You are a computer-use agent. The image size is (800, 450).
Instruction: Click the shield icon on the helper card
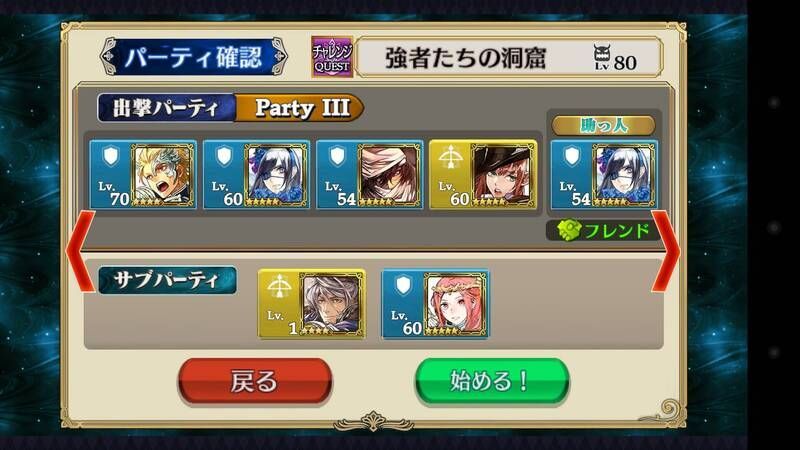coord(572,156)
